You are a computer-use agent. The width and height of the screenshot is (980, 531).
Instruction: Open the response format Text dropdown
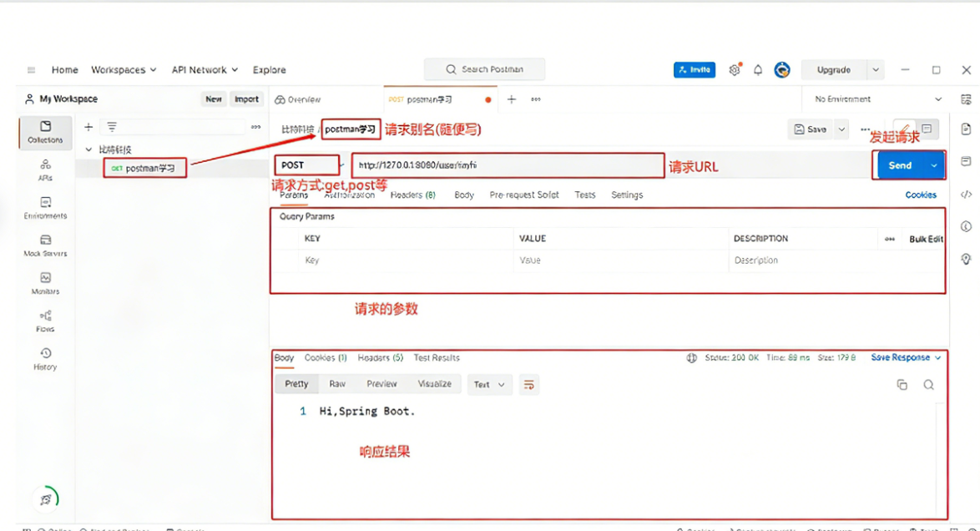489,385
